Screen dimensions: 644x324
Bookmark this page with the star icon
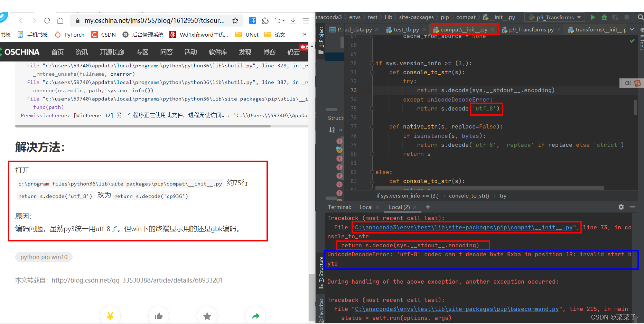[235, 21]
